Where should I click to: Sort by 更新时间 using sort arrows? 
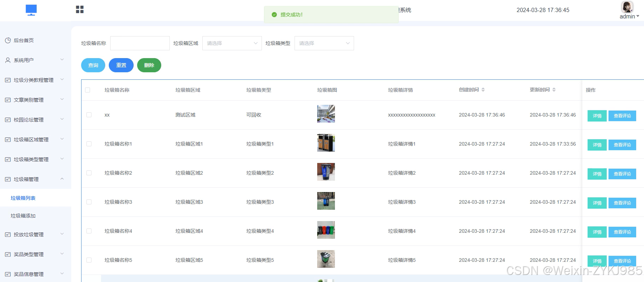[x=554, y=90]
